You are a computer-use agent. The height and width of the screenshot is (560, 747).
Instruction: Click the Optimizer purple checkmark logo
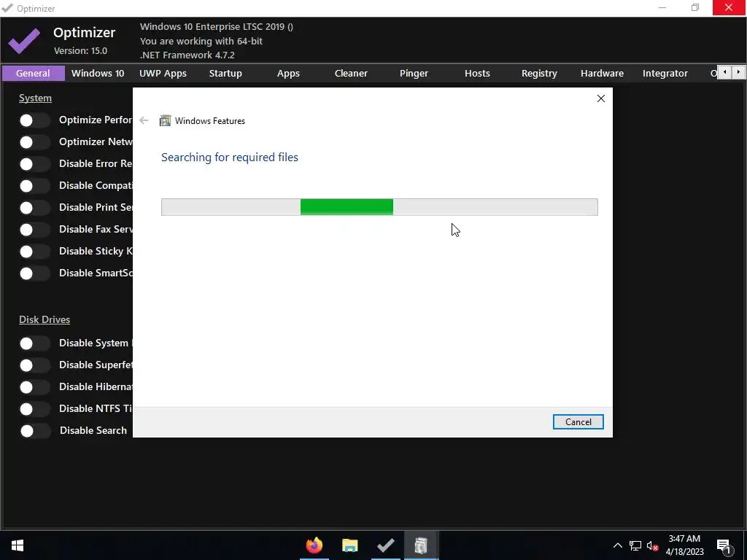[24, 41]
